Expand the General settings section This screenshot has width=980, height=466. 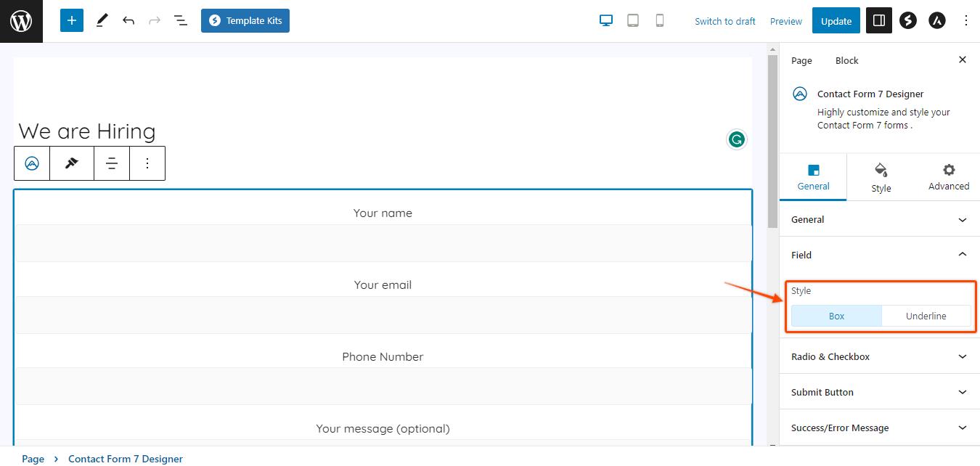click(x=879, y=219)
